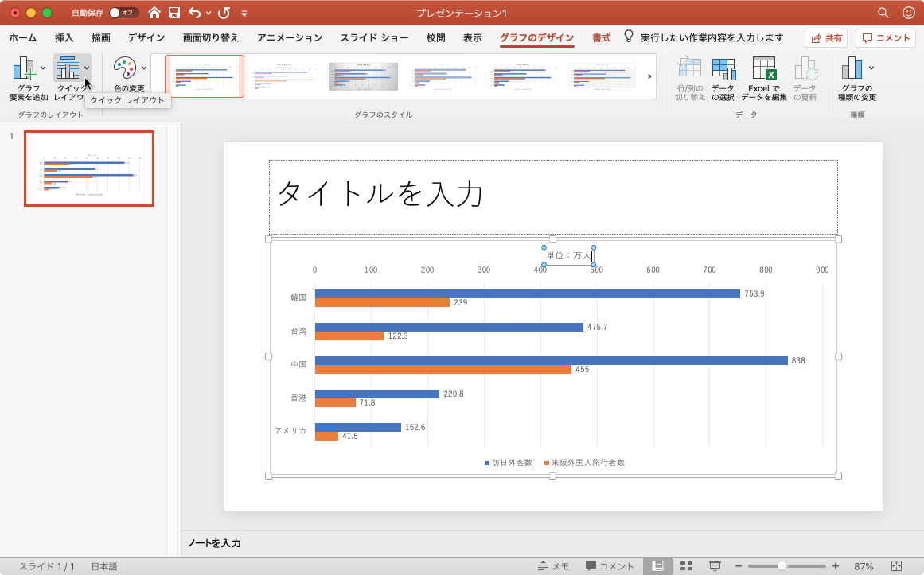Switch to slide sorter view
Screen dimensions: 924x575
(687, 566)
